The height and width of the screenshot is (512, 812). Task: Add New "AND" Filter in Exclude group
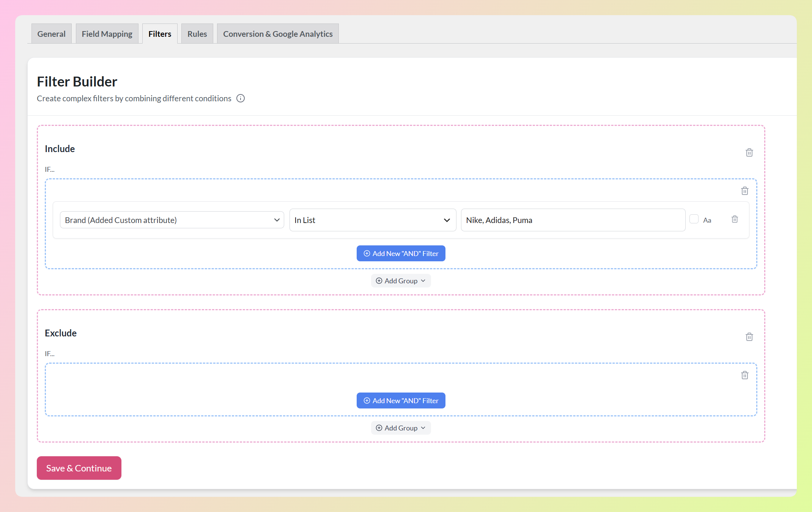(401, 400)
